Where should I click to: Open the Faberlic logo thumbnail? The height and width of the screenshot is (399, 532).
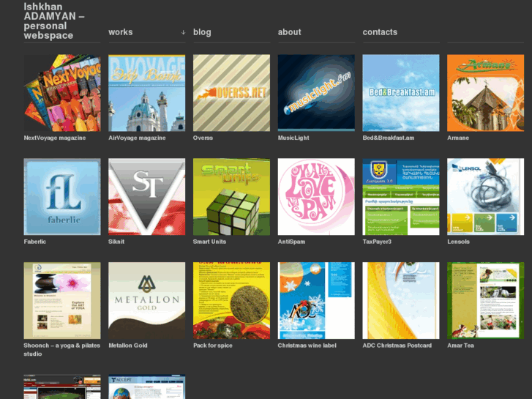pyautogui.click(x=62, y=197)
